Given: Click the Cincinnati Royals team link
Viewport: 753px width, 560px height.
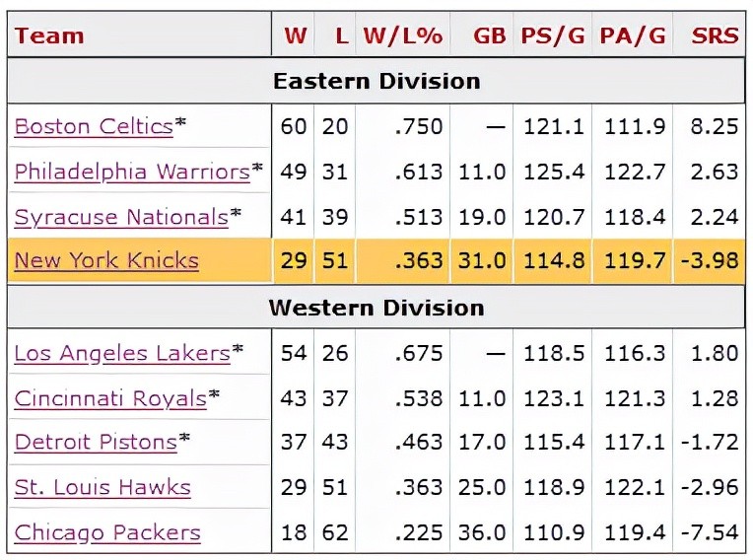Looking at the screenshot, I should pos(110,398).
